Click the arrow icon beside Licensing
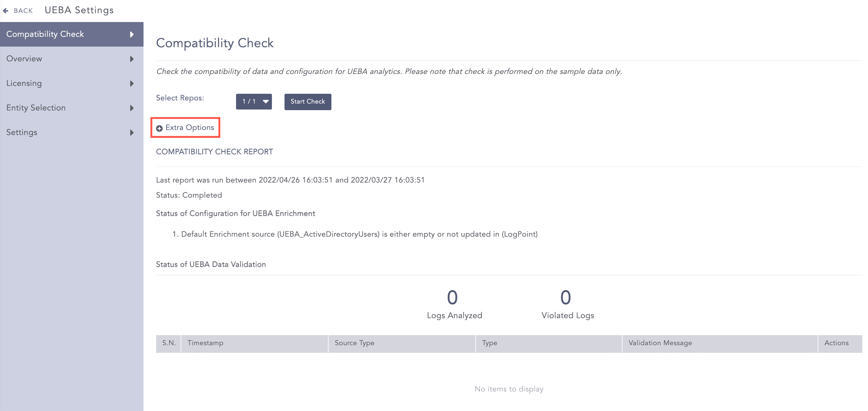The image size is (868, 411). point(132,83)
